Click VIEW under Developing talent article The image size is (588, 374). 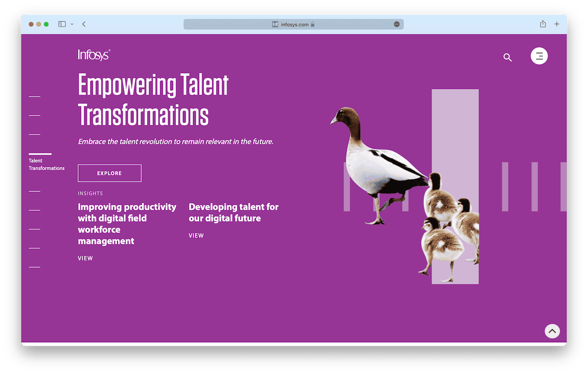pyautogui.click(x=196, y=236)
